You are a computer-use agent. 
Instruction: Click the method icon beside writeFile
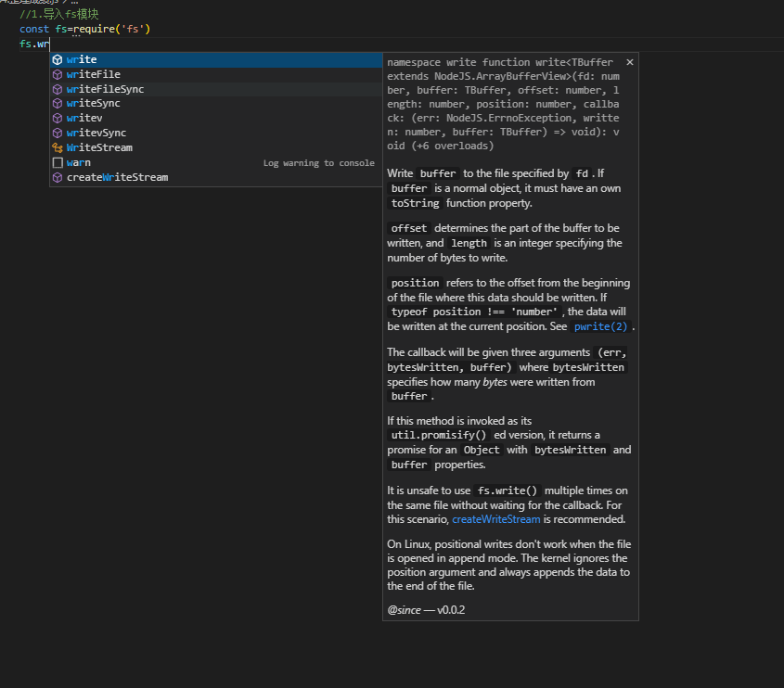pyautogui.click(x=58, y=74)
